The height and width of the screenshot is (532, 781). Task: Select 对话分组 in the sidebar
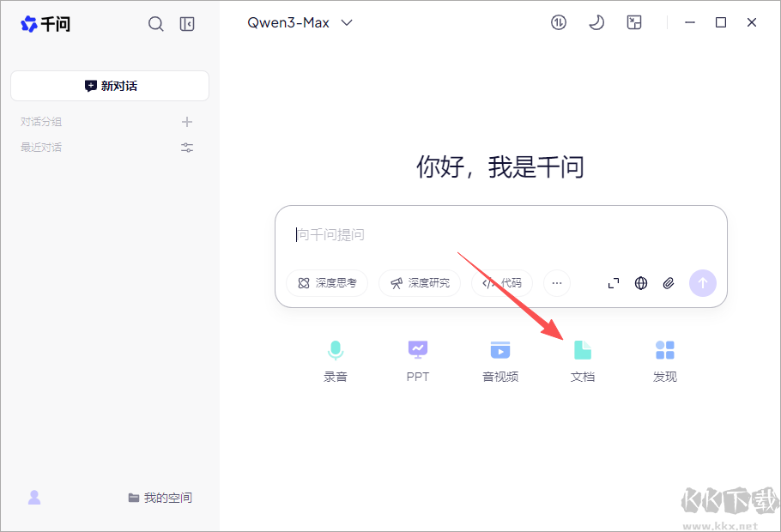(x=40, y=121)
